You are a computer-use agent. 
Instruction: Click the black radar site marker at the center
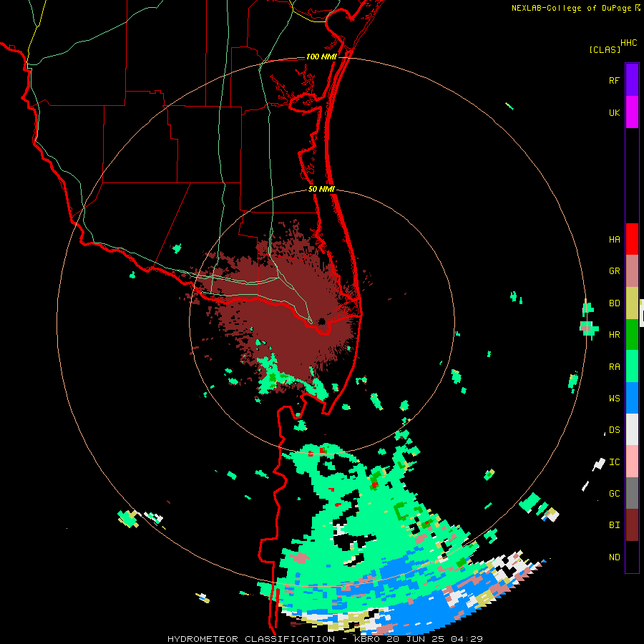pos(321,321)
